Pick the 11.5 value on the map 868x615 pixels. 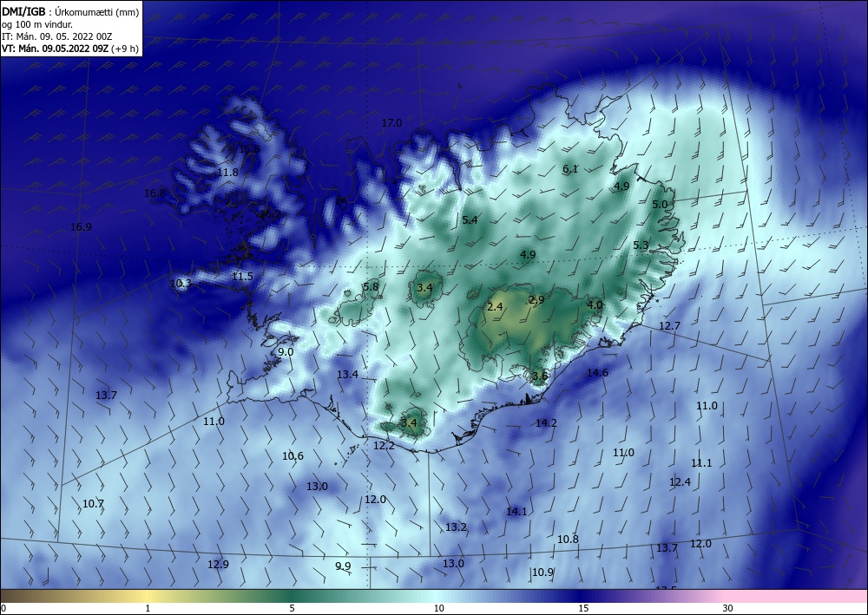pyautogui.click(x=242, y=276)
